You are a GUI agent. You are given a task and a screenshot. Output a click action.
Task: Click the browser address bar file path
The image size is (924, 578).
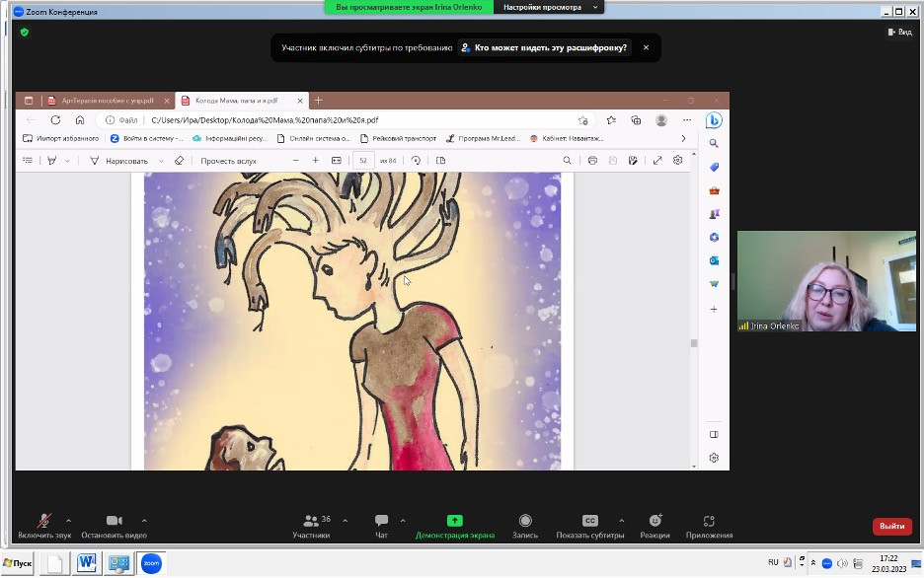[265, 120]
